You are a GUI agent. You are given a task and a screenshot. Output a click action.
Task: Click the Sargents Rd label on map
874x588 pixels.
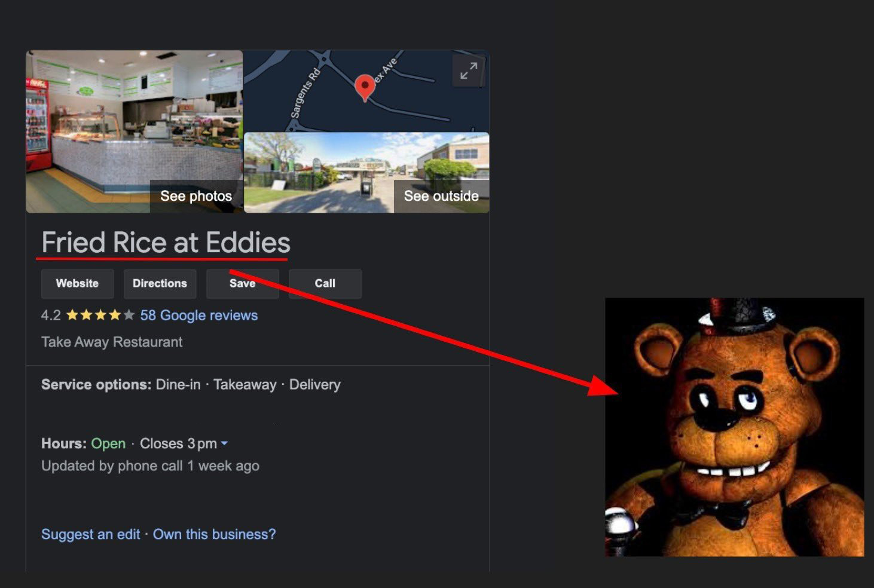(x=305, y=94)
